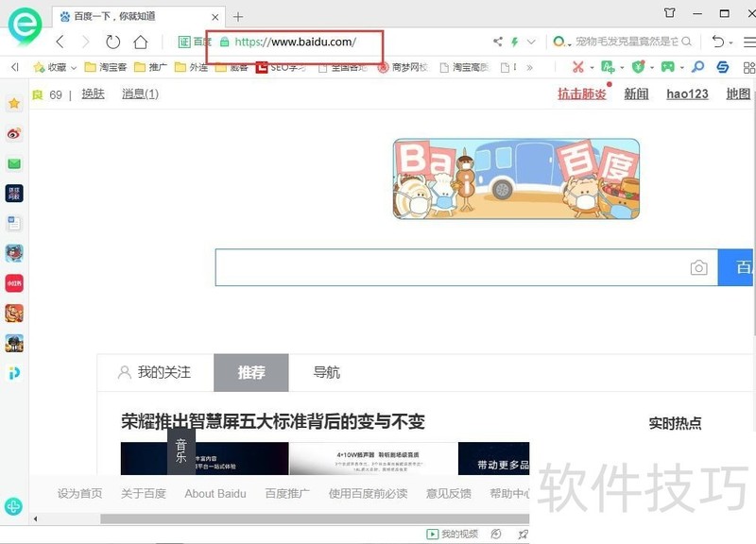Click the 360 browser logo icon
This screenshot has width=756, height=544.
point(25,26)
